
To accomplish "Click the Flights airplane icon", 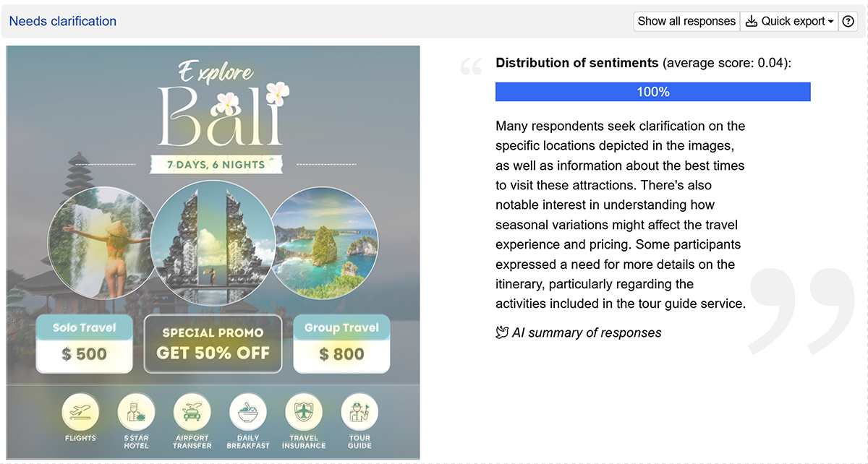I will (x=80, y=412).
